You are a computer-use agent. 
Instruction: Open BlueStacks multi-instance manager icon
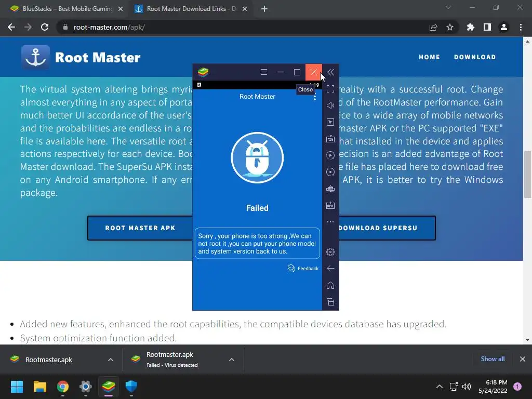330,189
